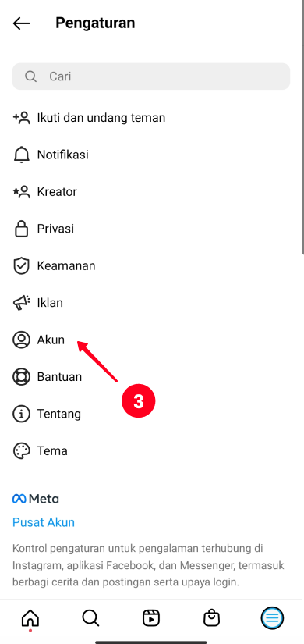Tap the Iklan megaphone icon
Image resolution: width=304 pixels, height=644 pixels.
21,303
